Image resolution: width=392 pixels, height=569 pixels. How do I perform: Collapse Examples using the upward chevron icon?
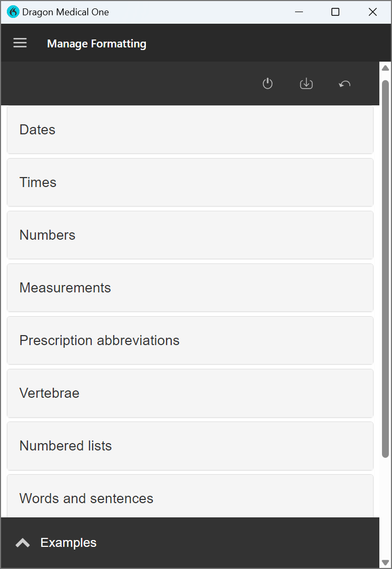pyautogui.click(x=22, y=542)
